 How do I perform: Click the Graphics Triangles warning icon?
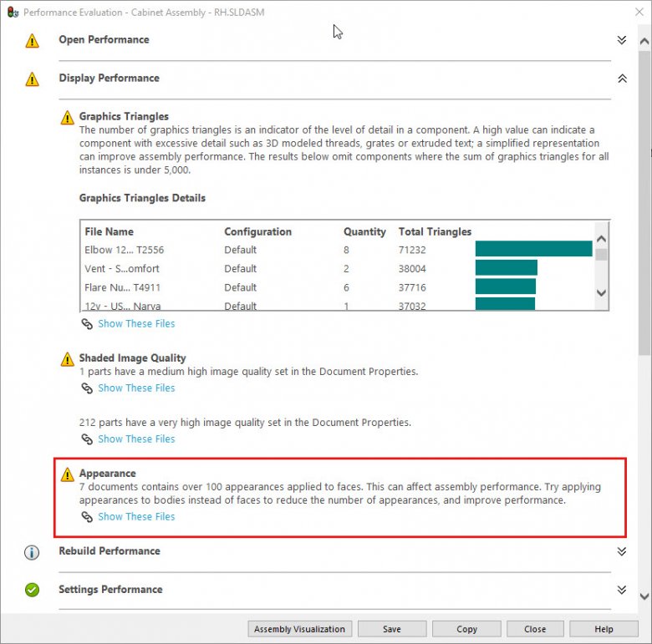(x=68, y=118)
